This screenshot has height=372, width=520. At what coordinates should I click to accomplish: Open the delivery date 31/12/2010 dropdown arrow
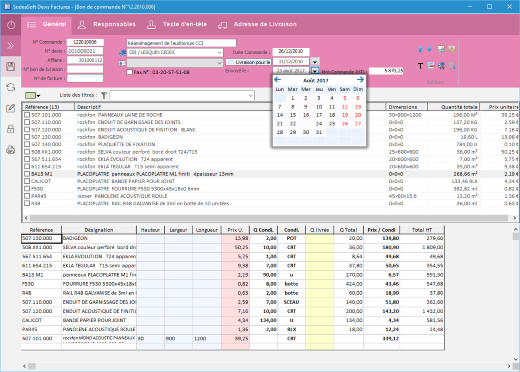(315, 62)
